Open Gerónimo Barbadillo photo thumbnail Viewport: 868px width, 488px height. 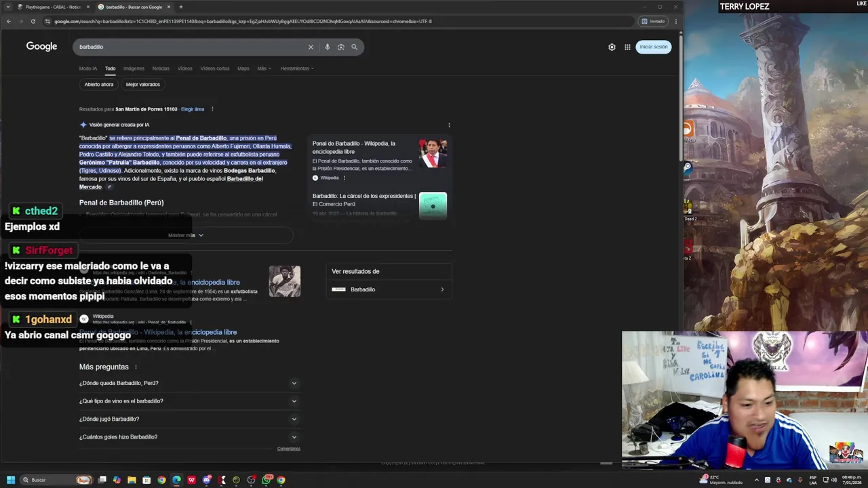pyautogui.click(x=284, y=281)
